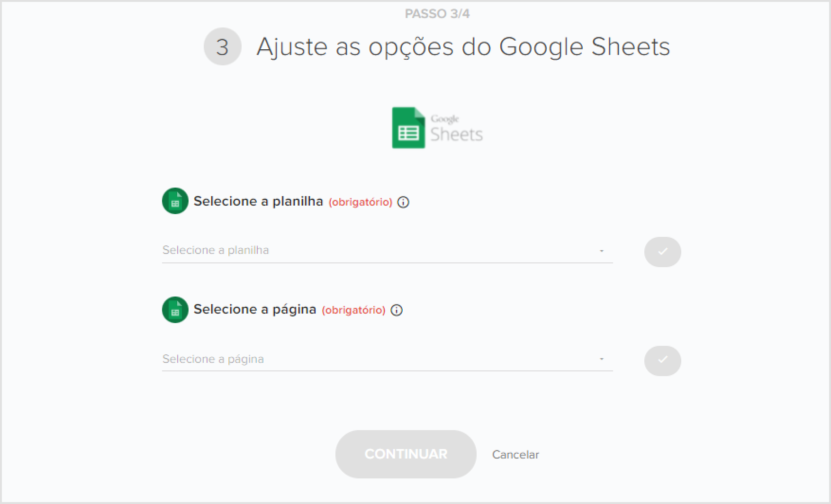Image resolution: width=831 pixels, height=504 pixels.
Task: Open info tooltip for Selecione a página
Action: coord(397,310)
